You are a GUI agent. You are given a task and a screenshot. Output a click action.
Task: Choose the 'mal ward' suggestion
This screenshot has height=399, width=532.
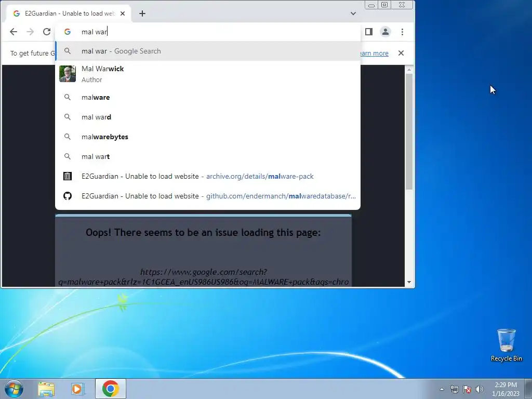pyautogui.click(x=208, y=117)
